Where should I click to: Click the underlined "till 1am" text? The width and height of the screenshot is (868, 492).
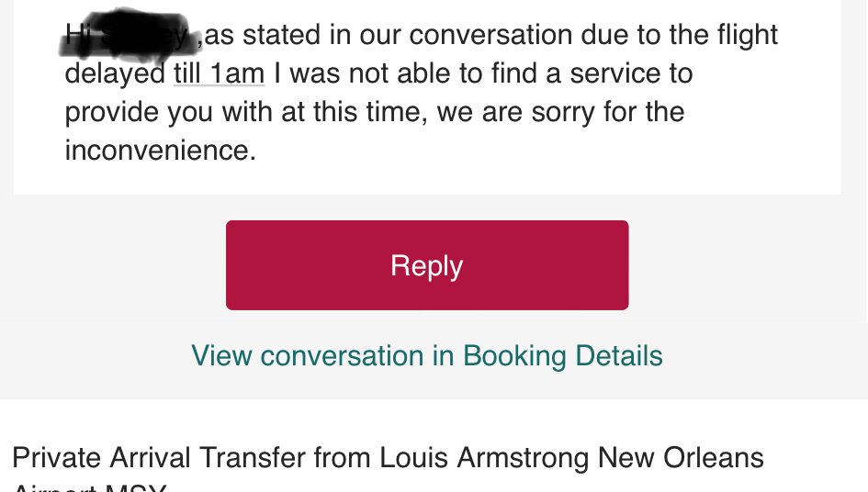(220, 73)
